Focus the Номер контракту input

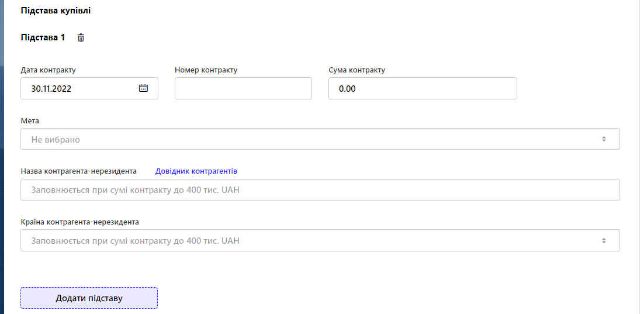243,88
